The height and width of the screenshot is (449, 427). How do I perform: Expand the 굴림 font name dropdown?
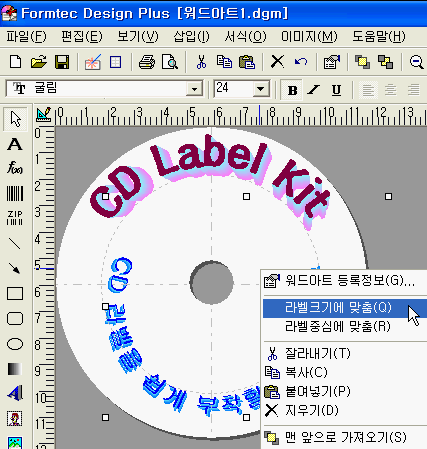[194, 89]
